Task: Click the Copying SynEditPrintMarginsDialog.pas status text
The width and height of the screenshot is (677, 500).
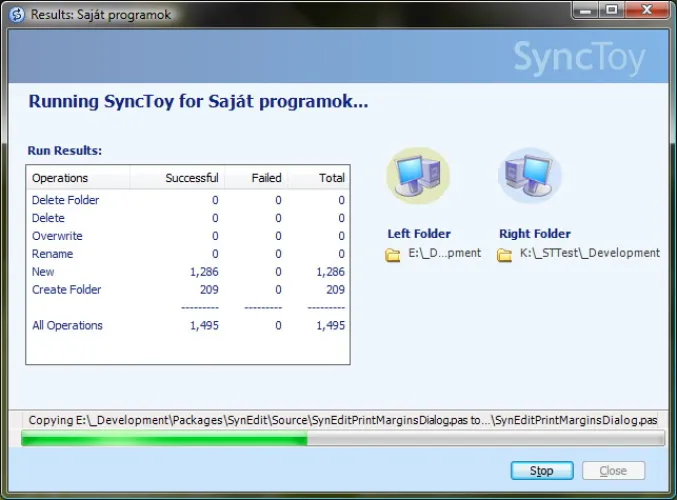Action: coord(343,420)
